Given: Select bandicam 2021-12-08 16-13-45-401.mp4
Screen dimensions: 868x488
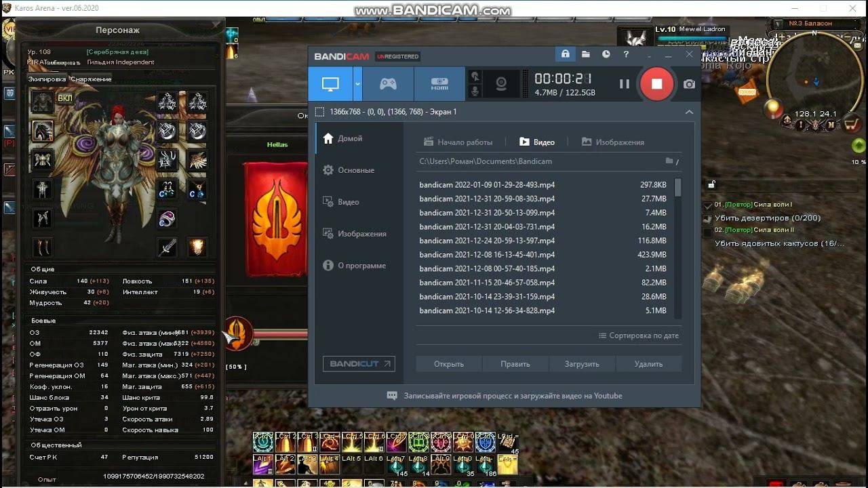Looking at the screenshot, I should [x=543, y=255].
